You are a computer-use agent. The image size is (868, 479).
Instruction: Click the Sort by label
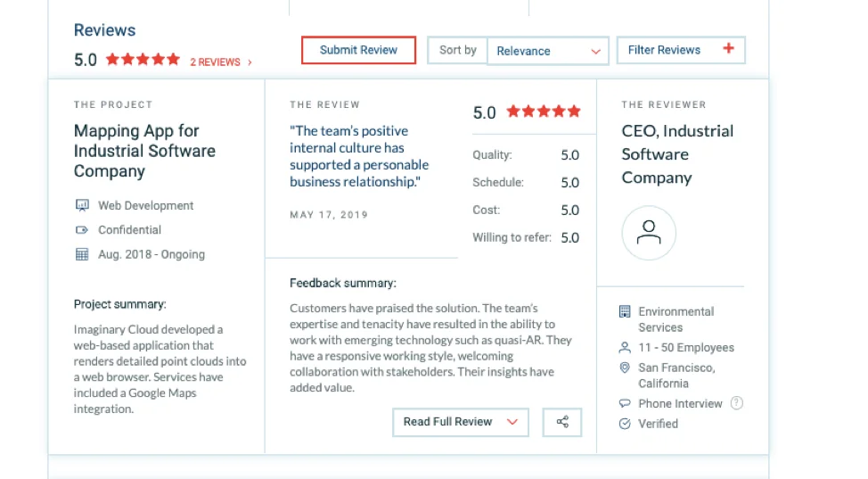(x=457, y=51)
